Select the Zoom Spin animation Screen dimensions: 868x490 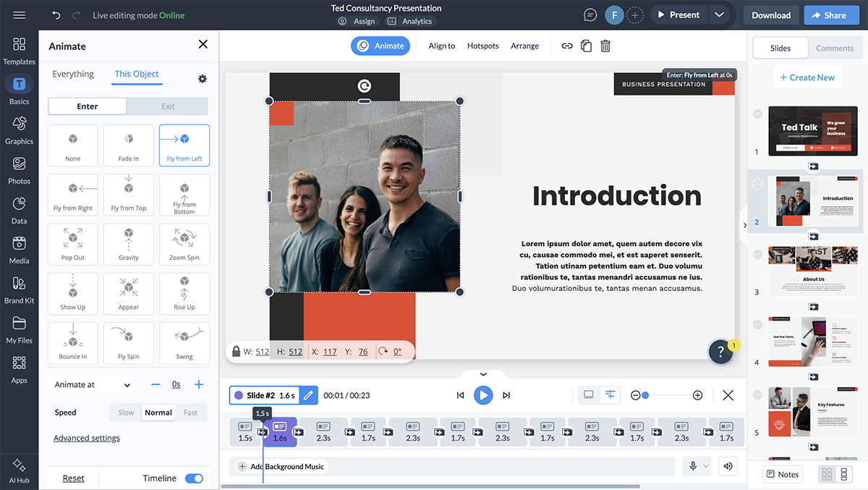click(184, 245)
